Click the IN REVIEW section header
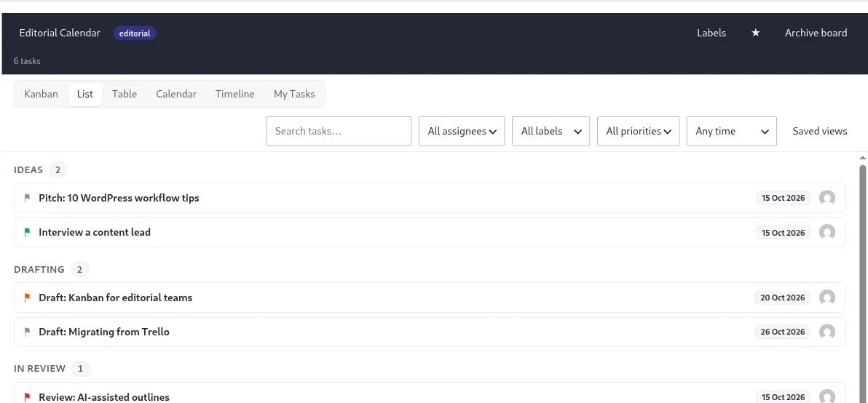 (x=40, y=369)
